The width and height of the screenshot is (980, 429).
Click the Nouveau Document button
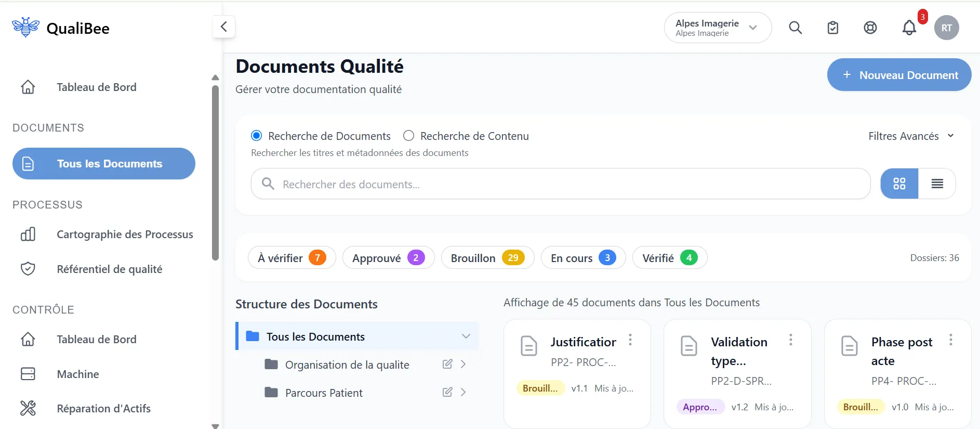pyautogui.click(x=899, y=75)
